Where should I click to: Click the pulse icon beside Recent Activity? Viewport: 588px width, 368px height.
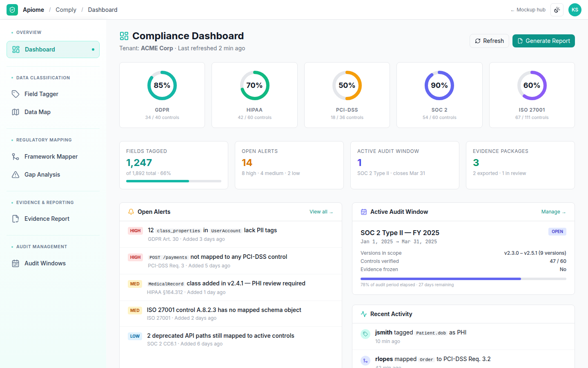[x=364, y=314]
